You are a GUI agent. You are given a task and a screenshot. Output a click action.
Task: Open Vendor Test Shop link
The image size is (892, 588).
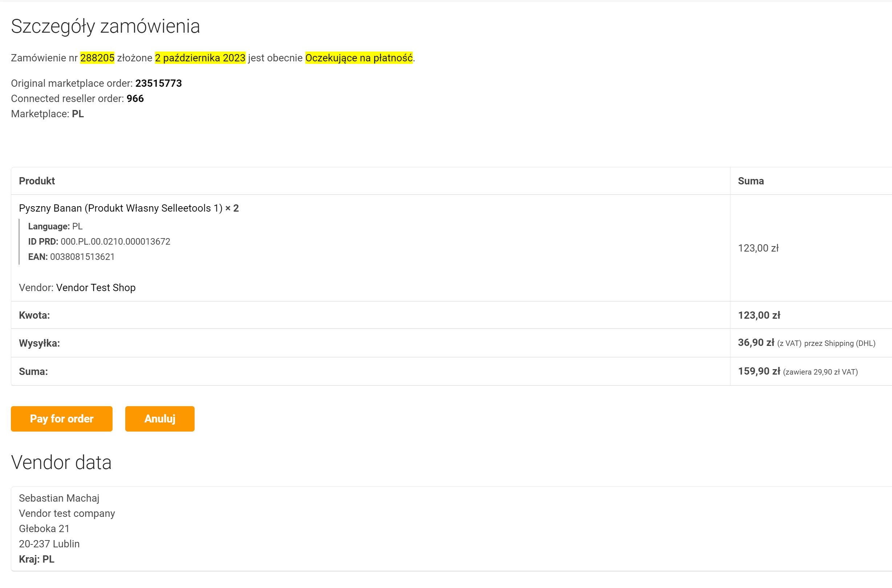click(x=95, y=287)
